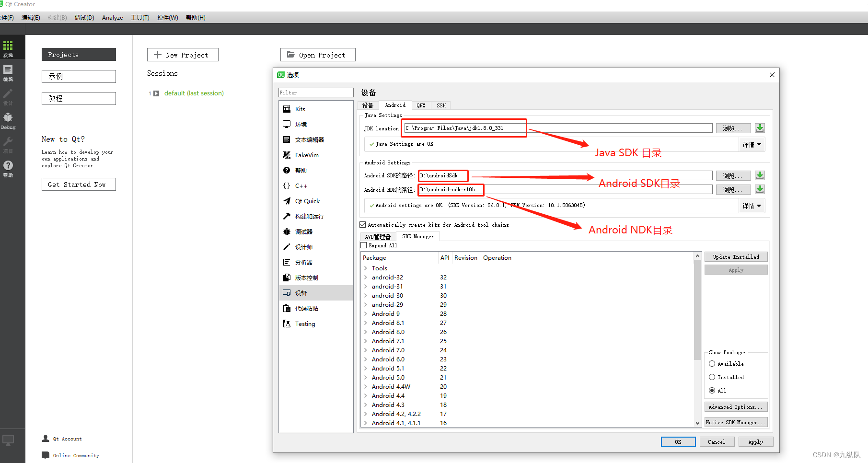The height and width of the screenshot is (463, 868).
Task: Click the Android NDK download icon
Action: click(x=760, y=189)
